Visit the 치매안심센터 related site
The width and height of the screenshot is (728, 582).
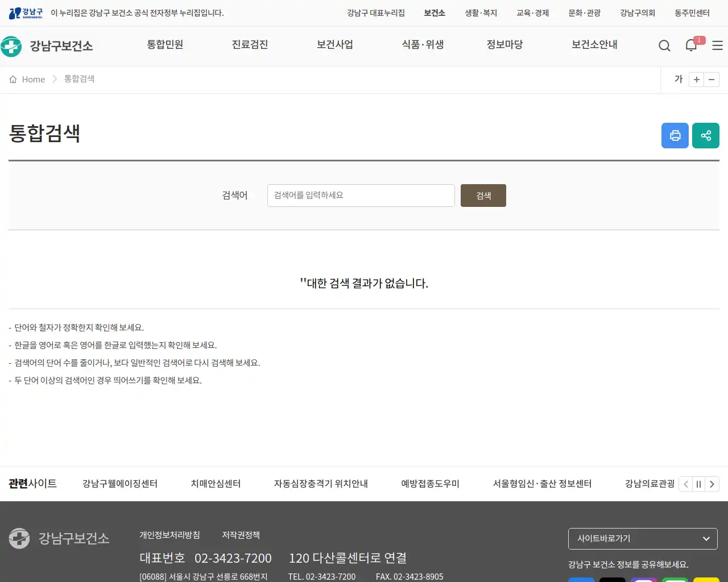tap(216, 484)
